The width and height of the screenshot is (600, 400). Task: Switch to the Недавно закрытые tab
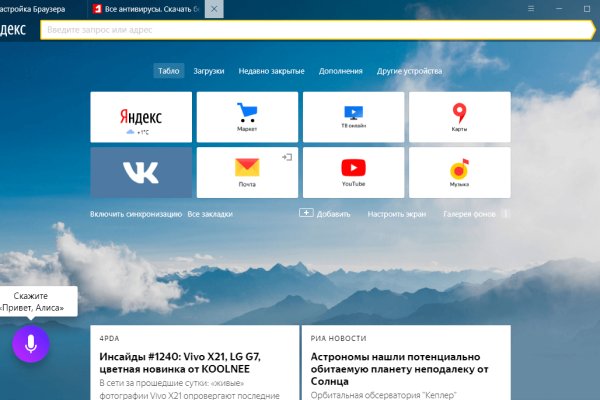(271, 71)
